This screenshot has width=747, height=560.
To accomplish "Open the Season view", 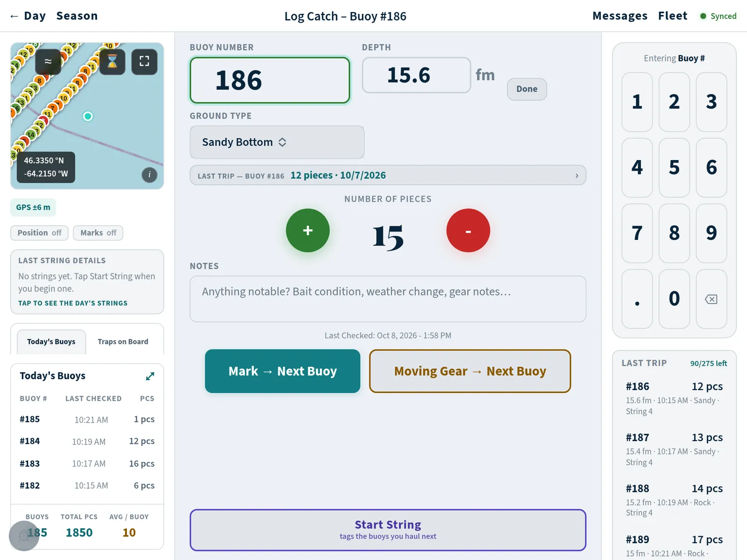I will tap(77, 16).
